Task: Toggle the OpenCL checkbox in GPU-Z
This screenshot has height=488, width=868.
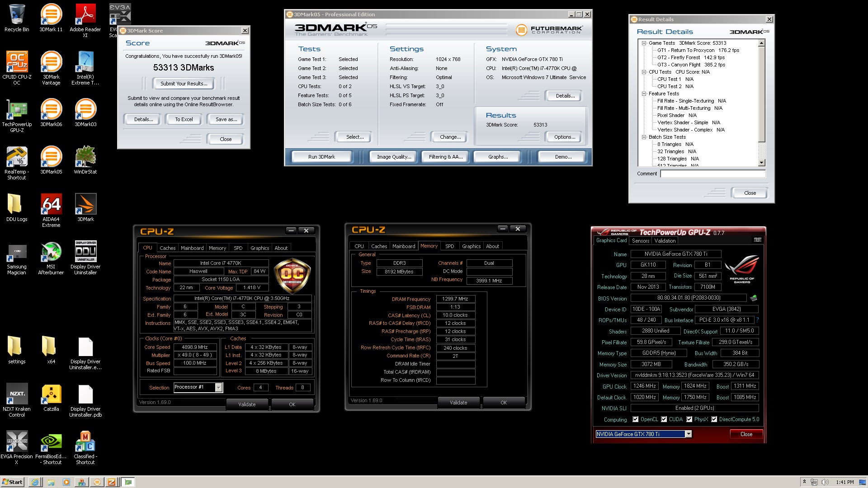Action: coord(635,419)
